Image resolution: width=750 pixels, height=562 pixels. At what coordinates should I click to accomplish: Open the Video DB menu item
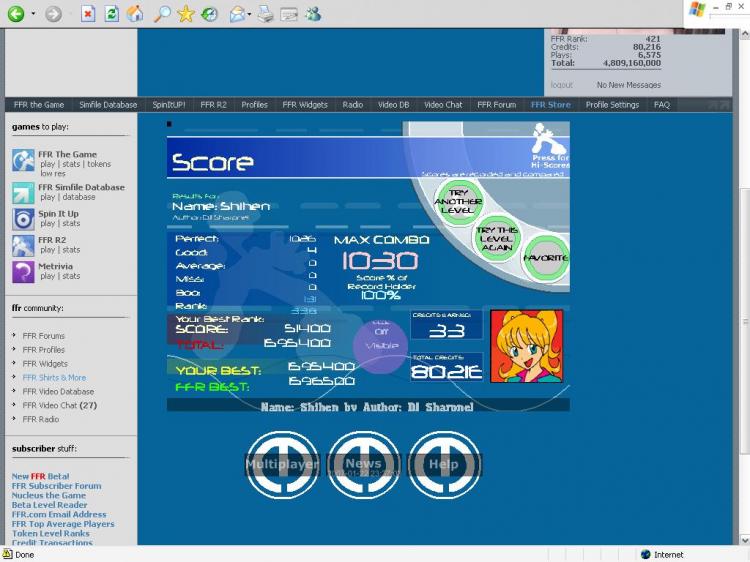tap(393, 105)
